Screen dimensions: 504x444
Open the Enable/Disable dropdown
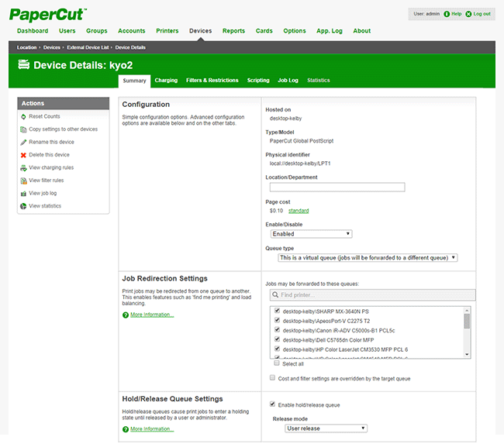tap(311, 233)
